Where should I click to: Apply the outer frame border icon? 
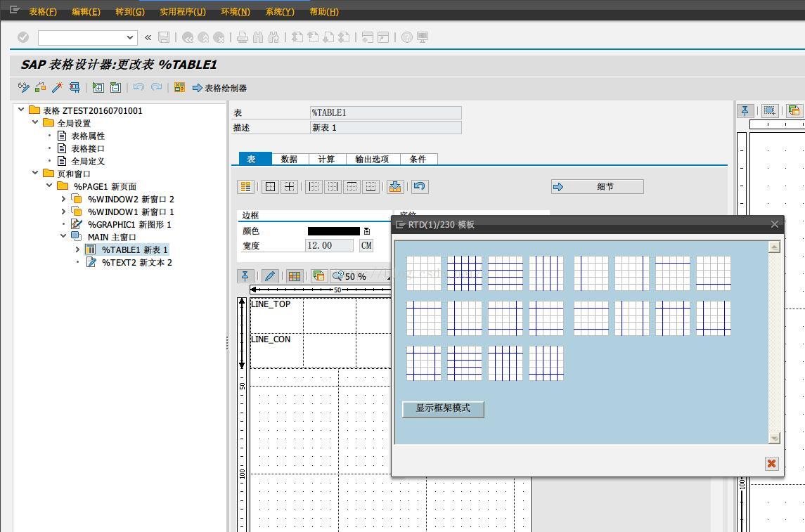coord(270,187)
